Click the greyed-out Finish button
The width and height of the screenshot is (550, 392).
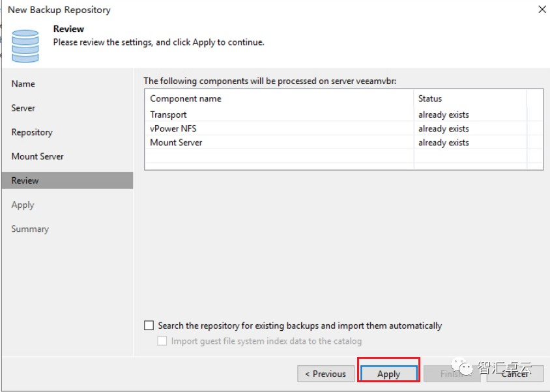coord(452,374)
